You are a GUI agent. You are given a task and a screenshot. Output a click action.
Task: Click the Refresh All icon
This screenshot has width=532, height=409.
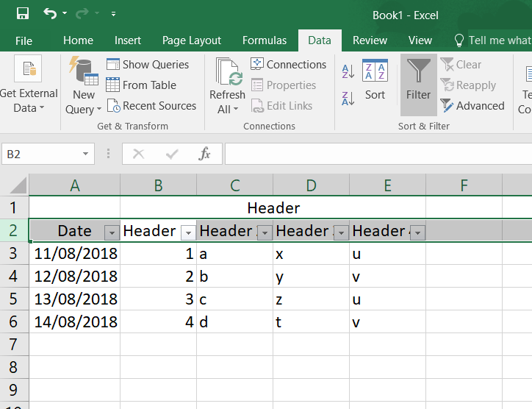pyautogui.click(x=229, y=71)
